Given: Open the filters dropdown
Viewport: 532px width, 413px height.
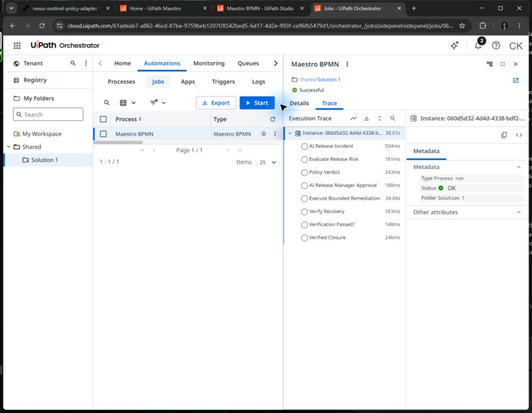Looking at the screenshot, I should coord(158,102).
